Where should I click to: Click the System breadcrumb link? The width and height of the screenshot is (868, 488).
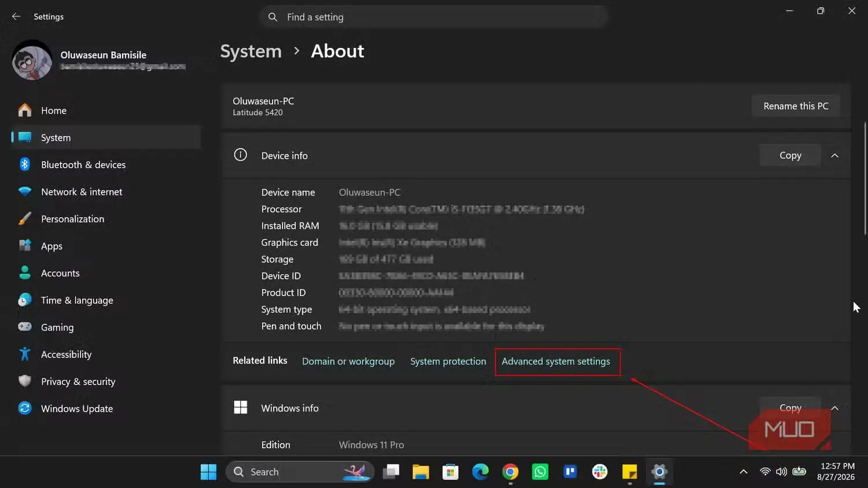251,51
